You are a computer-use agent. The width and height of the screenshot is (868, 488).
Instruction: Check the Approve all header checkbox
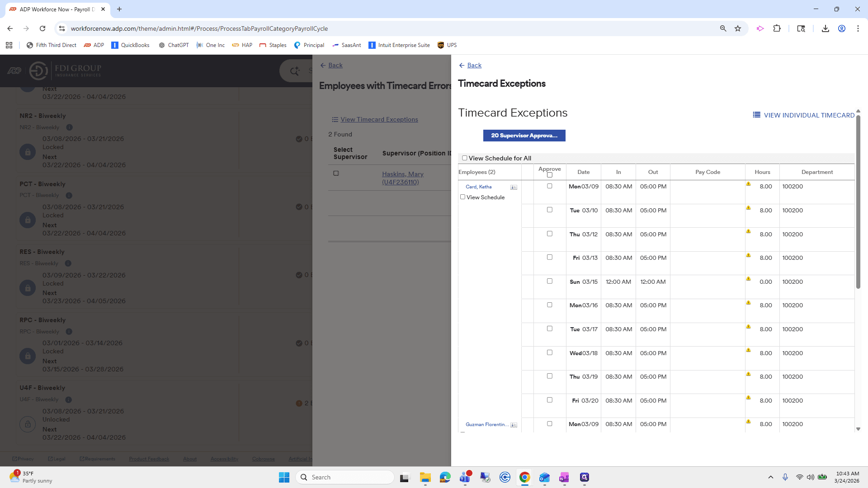pyautogui.click(x=550, y=175)
